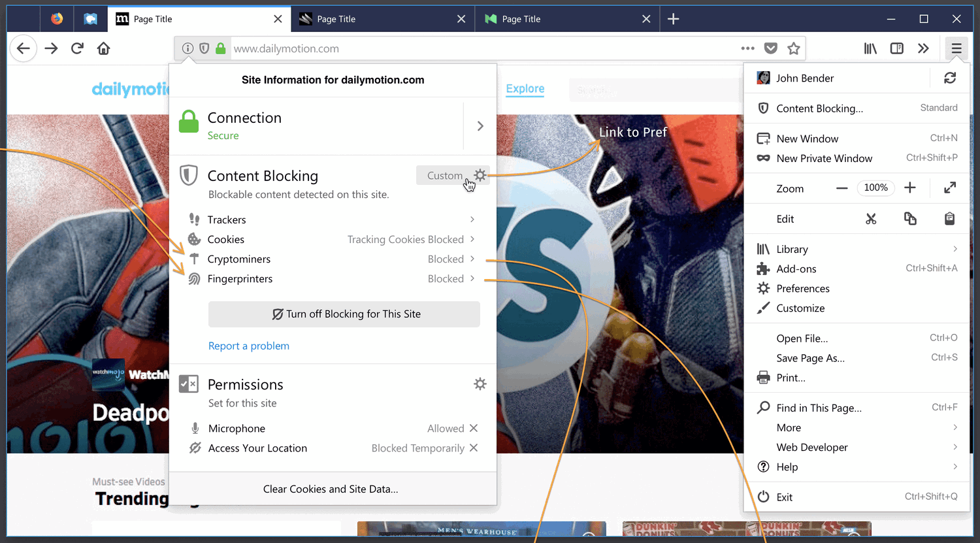The width and height of the screenshot is (980, 543).
Task: Go to the home page icon
Action: (x=103, y=48)
